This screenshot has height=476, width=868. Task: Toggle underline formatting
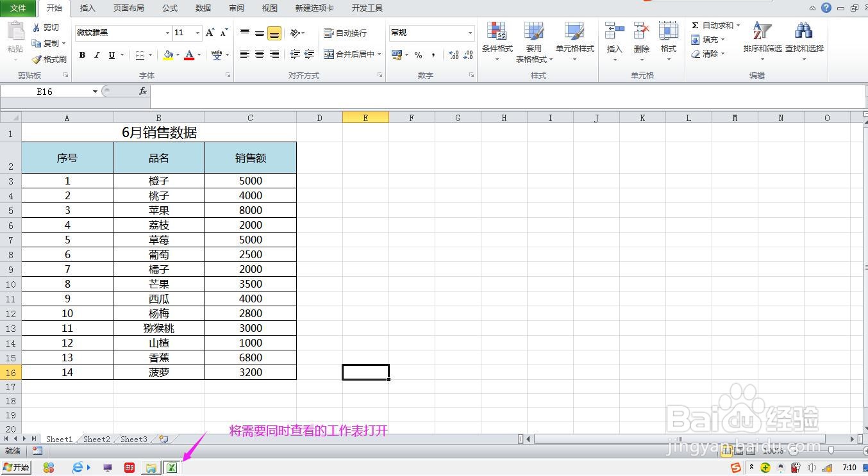click(x=112, y=55)
